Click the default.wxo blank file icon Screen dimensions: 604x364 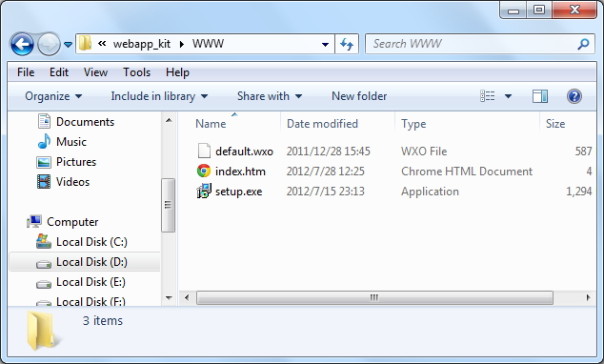click(204, 151)
